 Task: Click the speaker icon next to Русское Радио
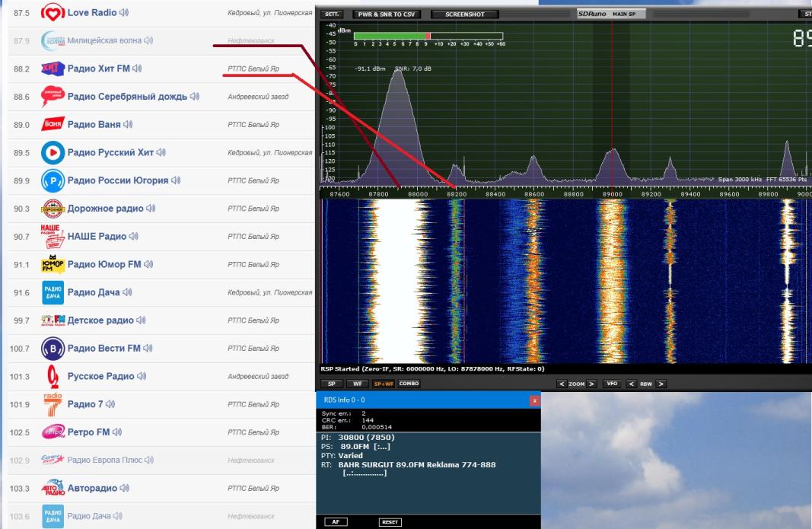[x=142, y=376]
